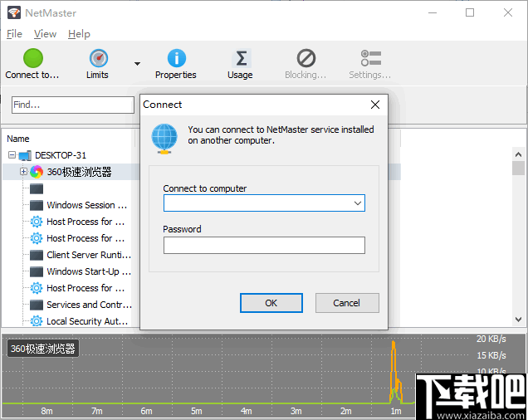Click the process list scrollbar thumb
The width and height of the screenshot is (528, 420).
519,168
